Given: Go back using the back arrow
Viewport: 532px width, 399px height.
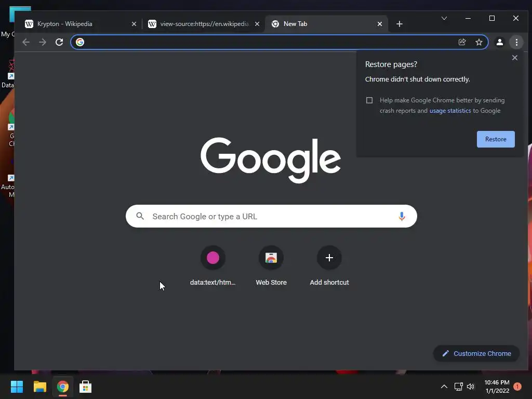Looking at the screenshot, I should 26,42.
